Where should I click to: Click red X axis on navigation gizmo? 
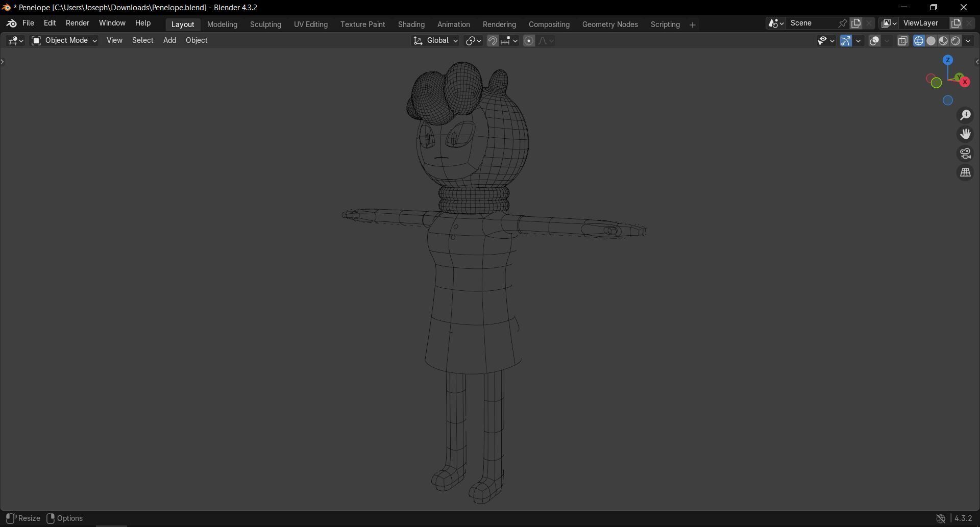[x=965, y=82]
